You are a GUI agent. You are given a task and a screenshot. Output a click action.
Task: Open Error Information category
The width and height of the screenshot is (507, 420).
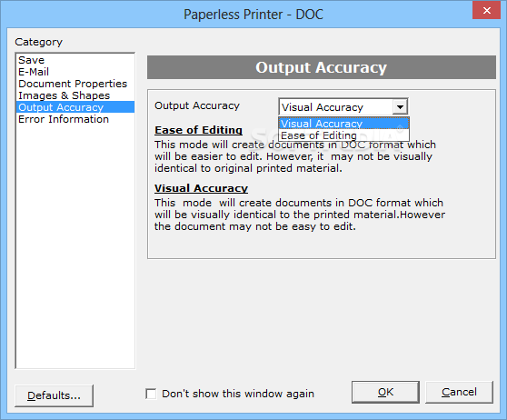(x=75, y=119)
